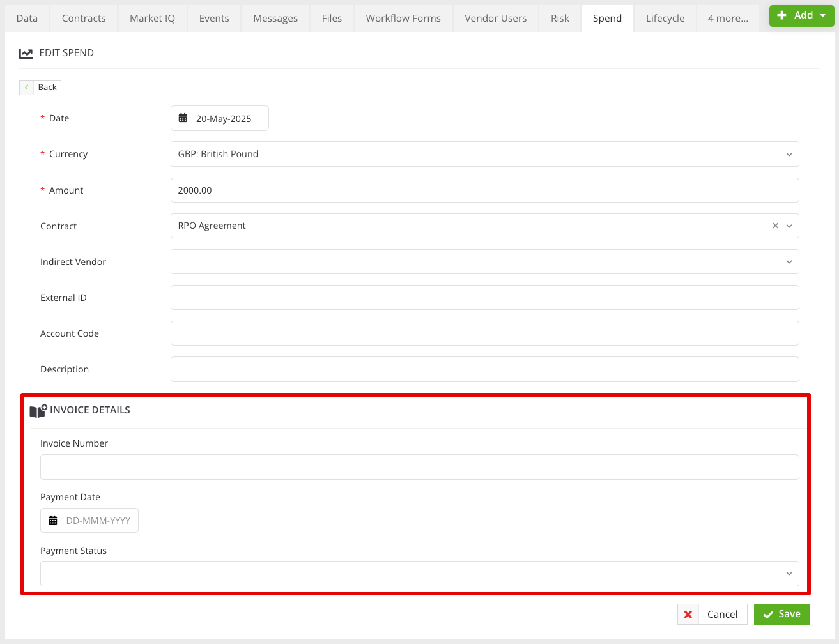
Task: Click the Payment Date calendar icon
Action: click(x=53, y=521)
